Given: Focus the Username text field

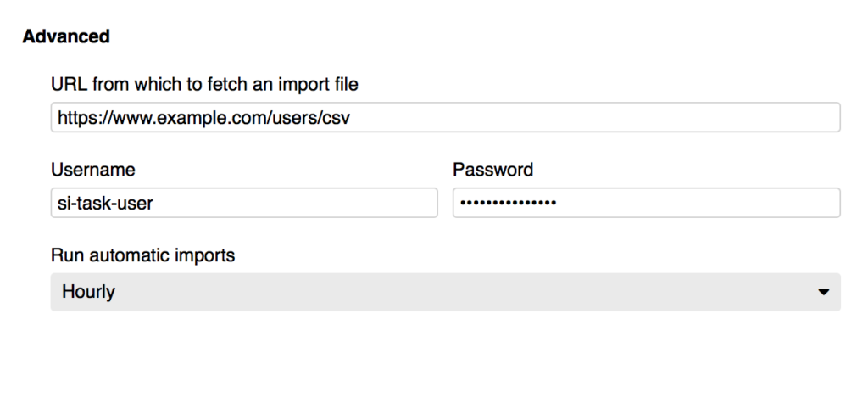Looking at the screenshot, I should pos(244,203).
